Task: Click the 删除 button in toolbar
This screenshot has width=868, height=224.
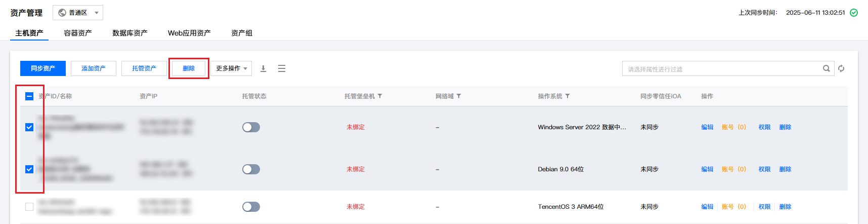Action: [x=189, y=68]
